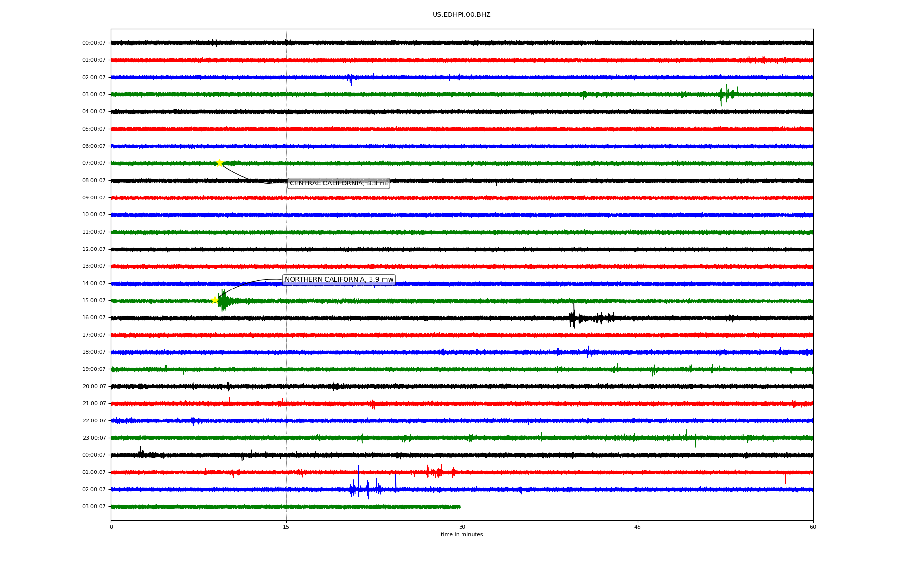Click the 'time in minutes' axis label

[x=461, y=535]
